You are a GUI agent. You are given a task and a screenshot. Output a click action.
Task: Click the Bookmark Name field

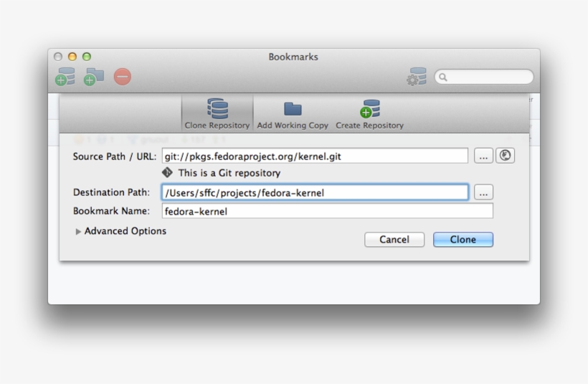(328, 211)
